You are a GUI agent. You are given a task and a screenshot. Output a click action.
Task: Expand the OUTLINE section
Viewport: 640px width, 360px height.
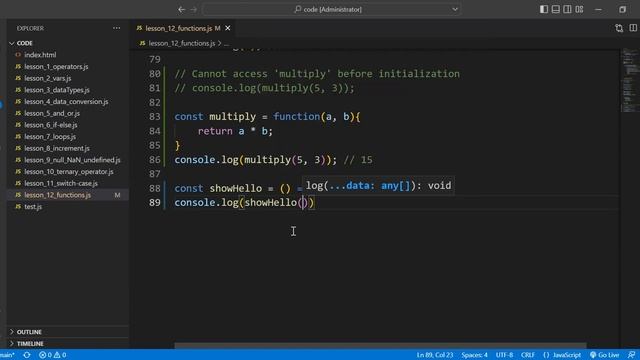[x=67, y=332]
